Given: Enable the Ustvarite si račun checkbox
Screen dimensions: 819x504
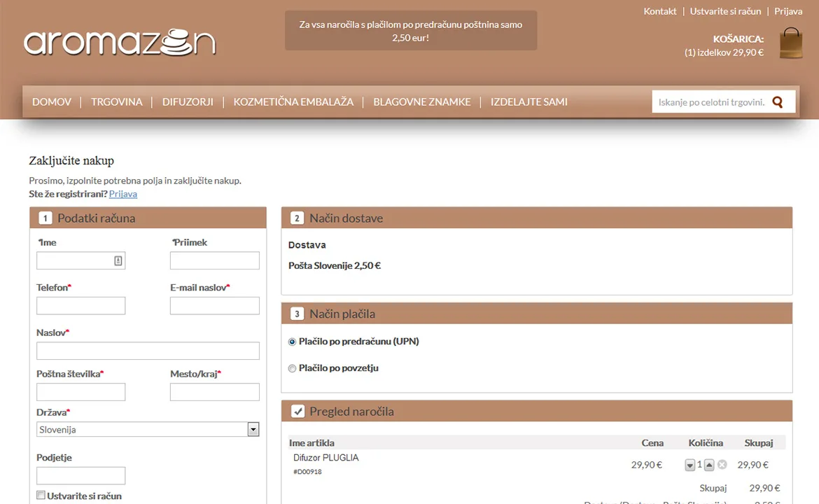Looking at the screenshot, I should click(x=41, y=495).
